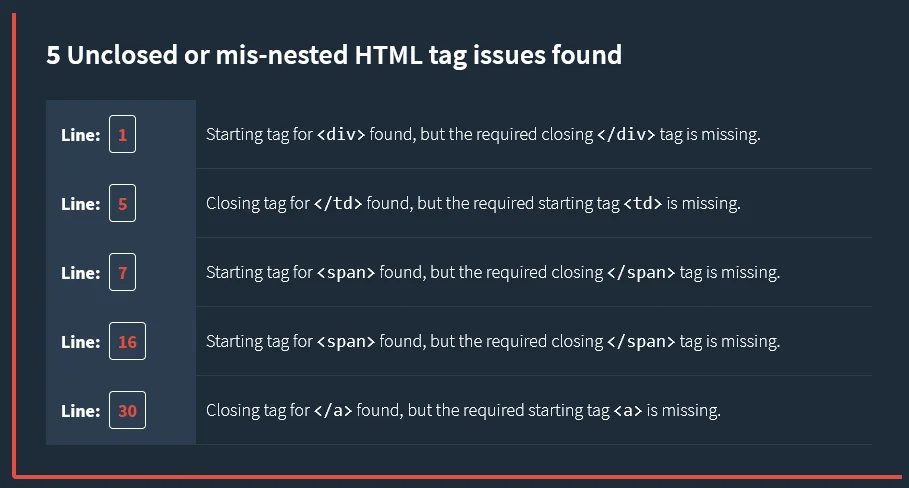The image size is (909, 488).
Task: Click the opening <div> tag code in the first issue
Action: [341, 135]
